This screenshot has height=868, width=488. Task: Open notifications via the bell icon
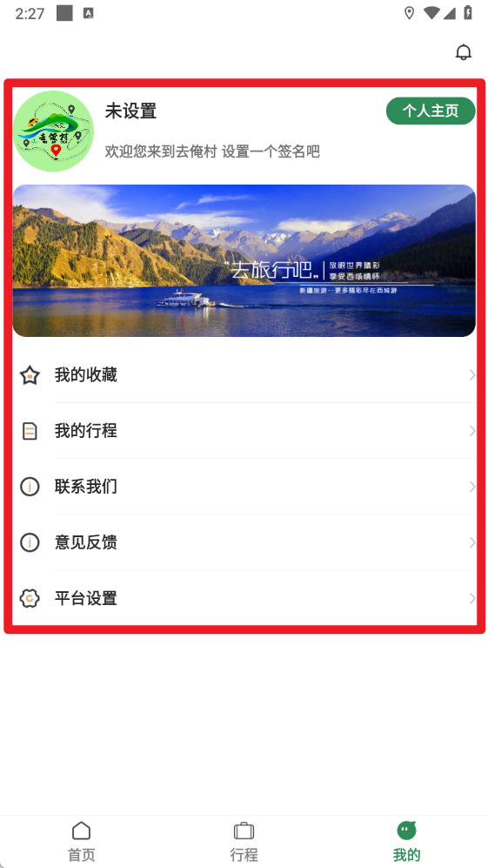click(463, 52)
